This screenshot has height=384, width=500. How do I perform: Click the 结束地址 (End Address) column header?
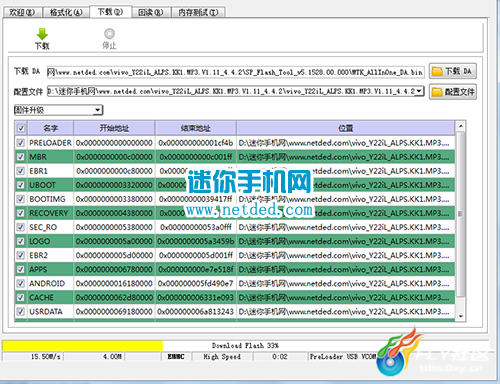(x=196, y=128)
